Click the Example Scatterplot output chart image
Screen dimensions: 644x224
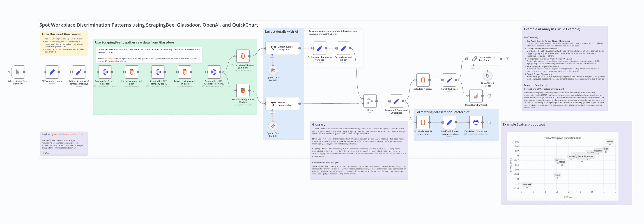click(x=563, y=166)
